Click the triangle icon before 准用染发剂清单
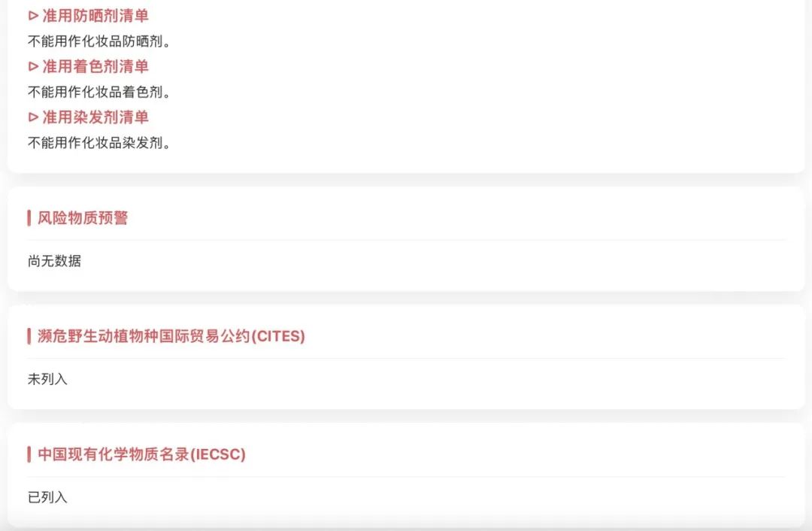The height and width of the screenshot is (531, 812). tap(33, 117)
